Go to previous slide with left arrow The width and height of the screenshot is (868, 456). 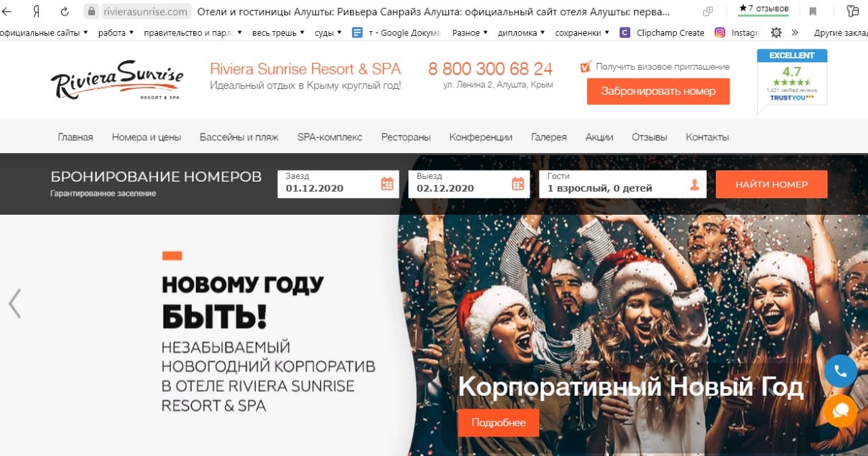click(x=14, y=304)
